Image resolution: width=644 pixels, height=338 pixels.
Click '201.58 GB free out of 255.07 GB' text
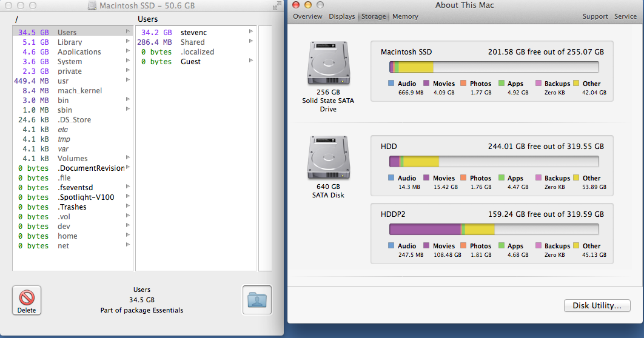546,52
